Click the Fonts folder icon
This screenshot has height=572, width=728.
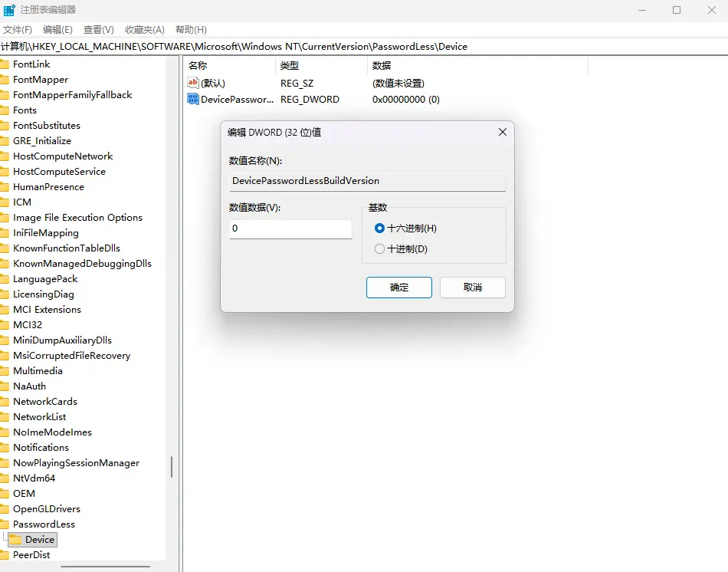[x=5, y=110]
